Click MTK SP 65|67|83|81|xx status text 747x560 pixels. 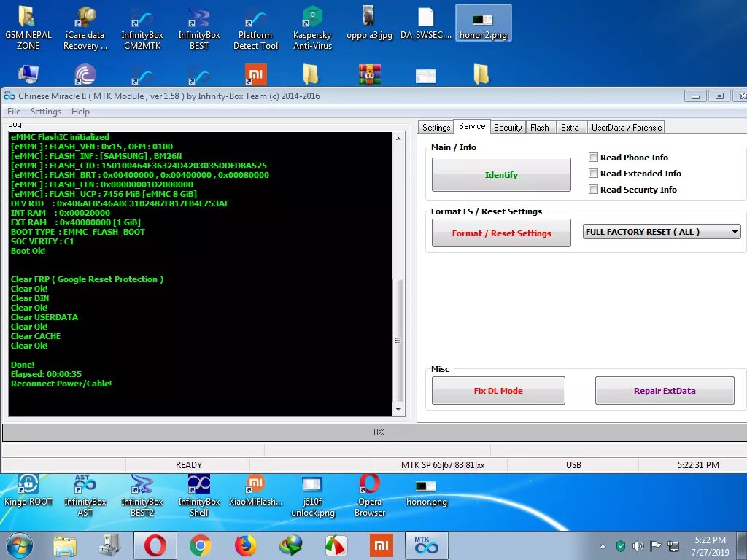443,464
